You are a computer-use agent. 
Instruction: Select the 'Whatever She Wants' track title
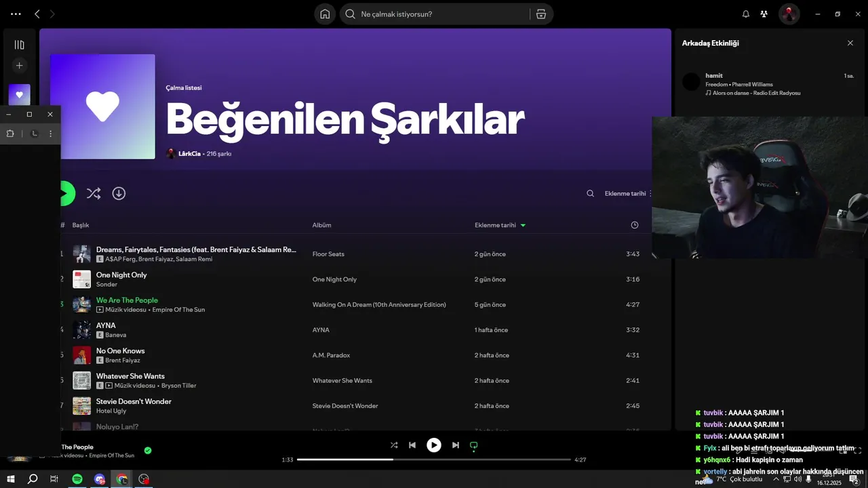(130, 375)
